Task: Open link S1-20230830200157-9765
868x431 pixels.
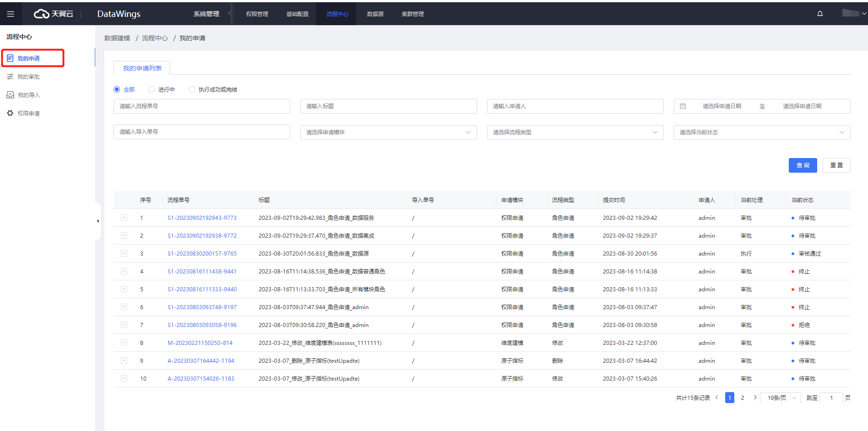Action: point(202,253)
